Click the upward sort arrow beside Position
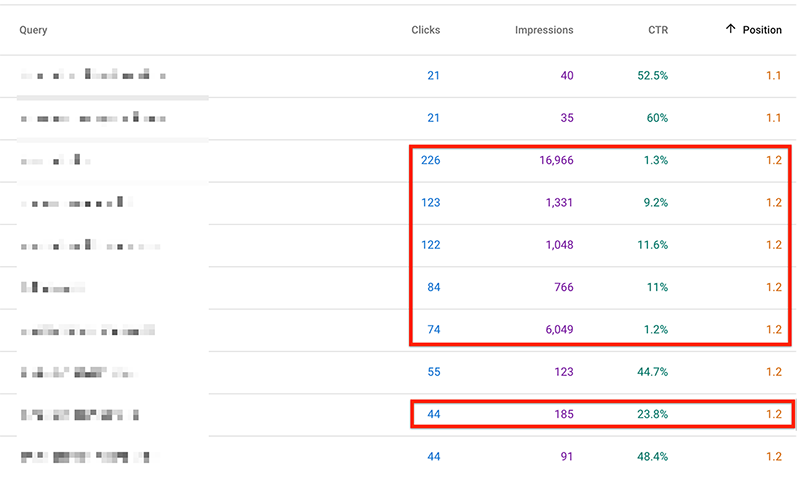Viewport: 800px width, 478px height. click(x=730, y=29)
